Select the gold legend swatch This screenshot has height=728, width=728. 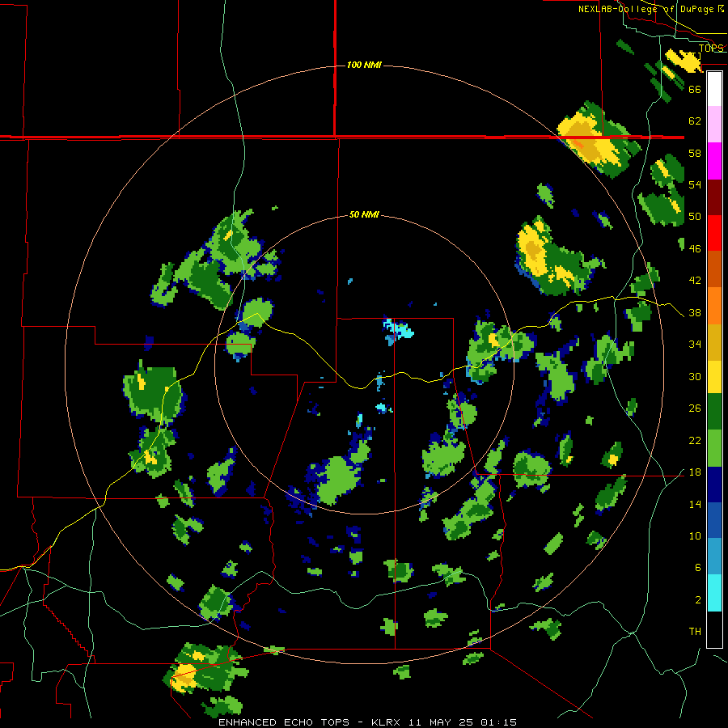(x=714, y=342)
